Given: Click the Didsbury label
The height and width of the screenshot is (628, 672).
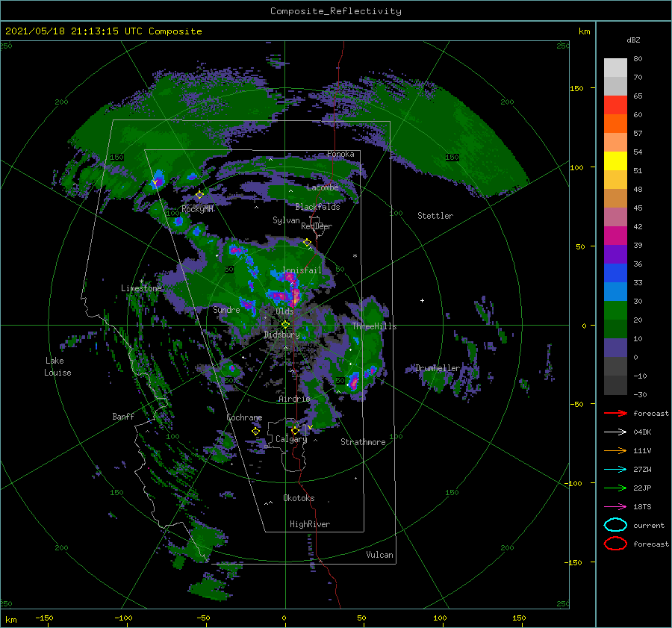Looking at the screenshot, I should (281, 335).
